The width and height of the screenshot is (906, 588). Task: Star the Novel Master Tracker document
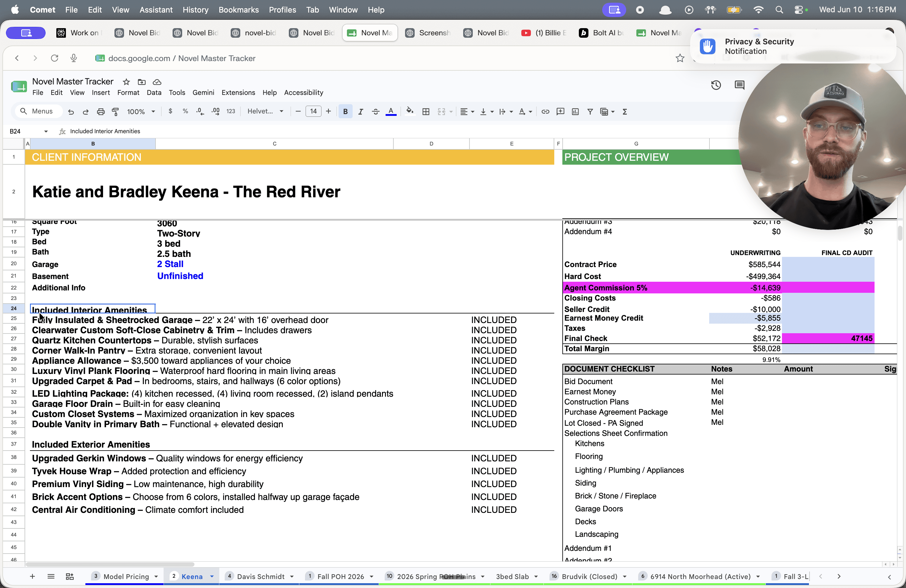tap(126, 82)
